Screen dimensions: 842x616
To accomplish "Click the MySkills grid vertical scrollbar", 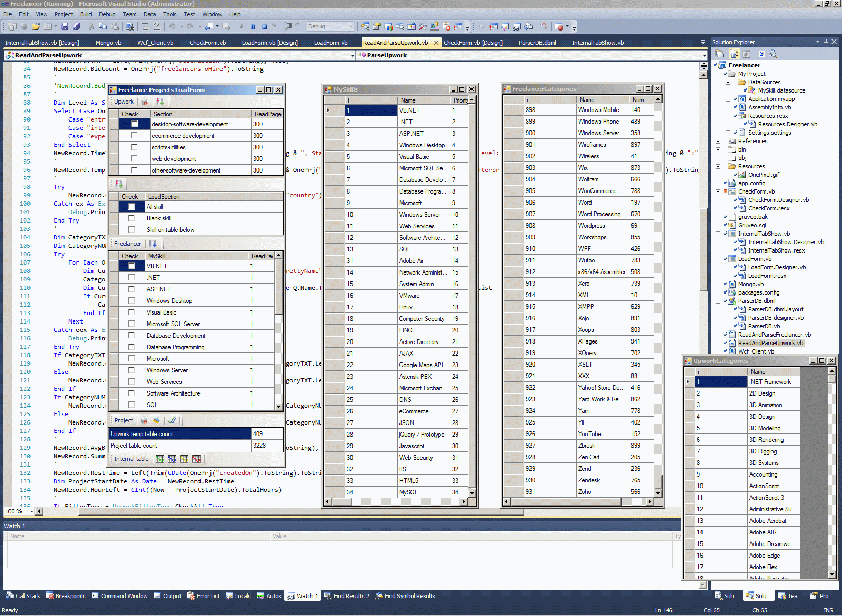I will [x=472, y=296].
